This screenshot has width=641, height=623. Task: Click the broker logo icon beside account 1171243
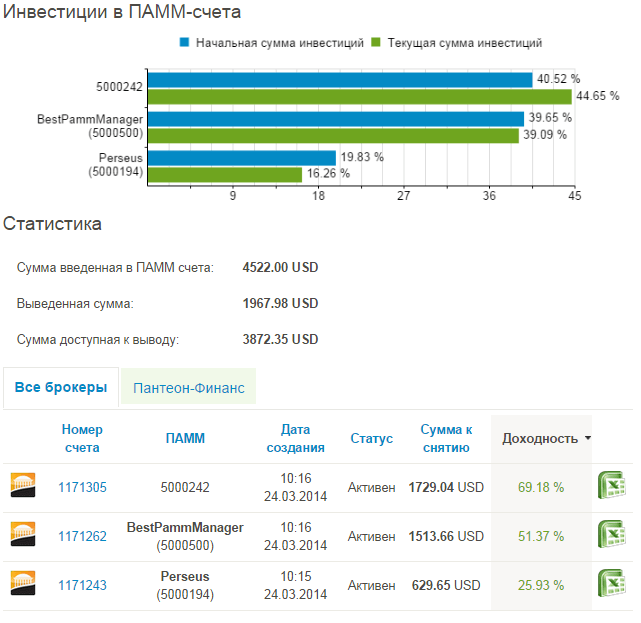click(23, 583)
